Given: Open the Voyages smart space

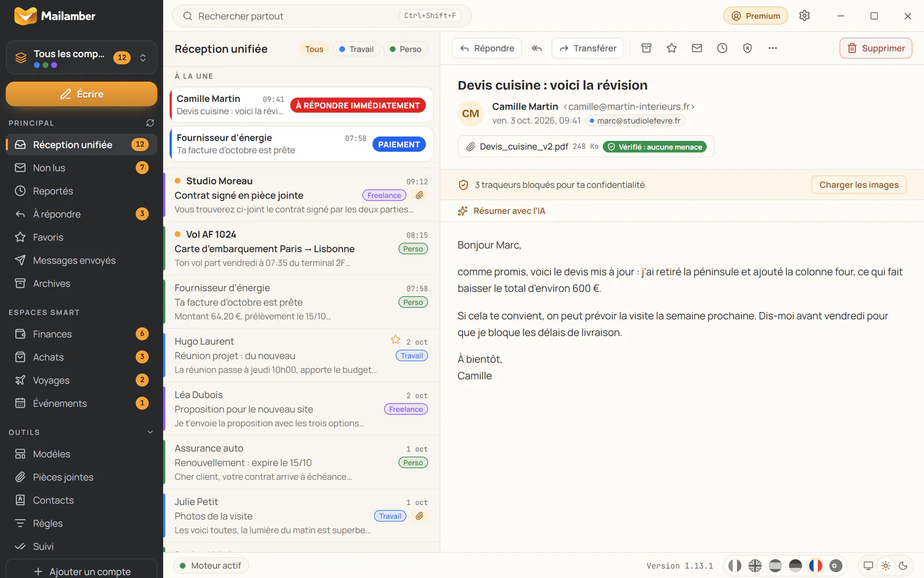Looking at the screenshot, I should point(81,380).
